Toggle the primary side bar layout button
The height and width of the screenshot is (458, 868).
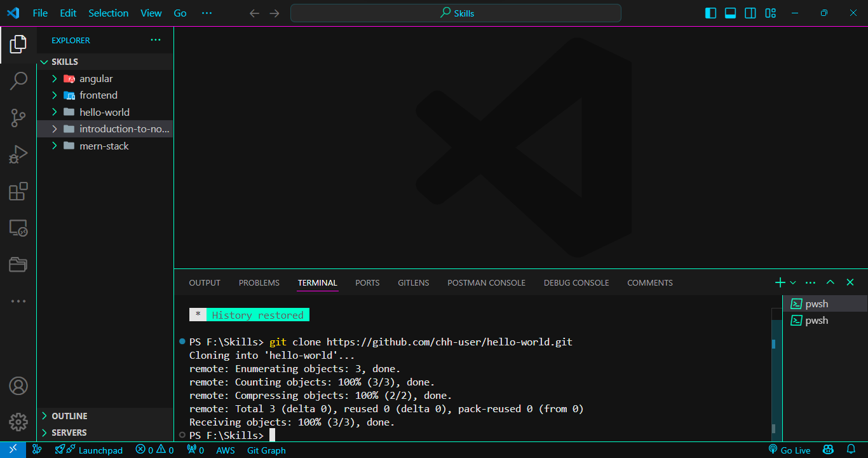point(711,13)
